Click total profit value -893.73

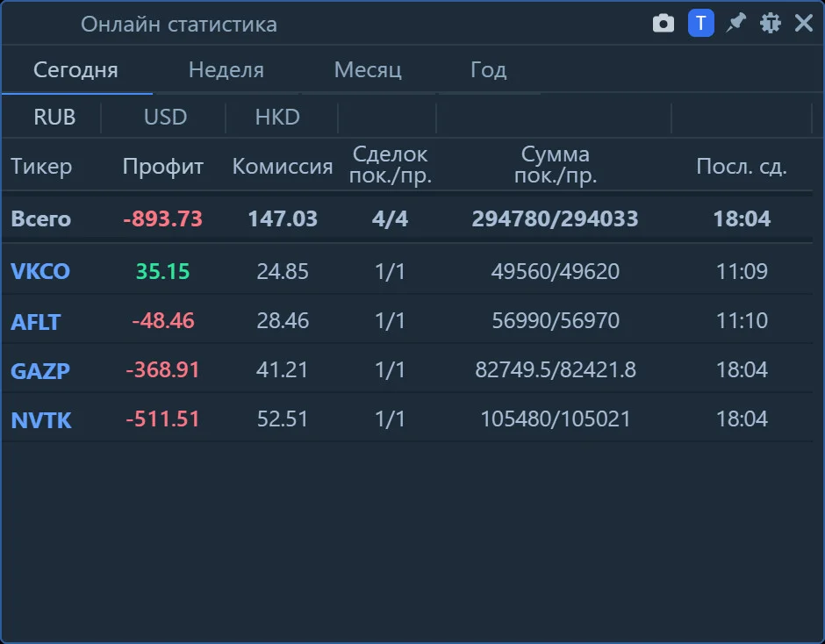[x=162, y=218]
